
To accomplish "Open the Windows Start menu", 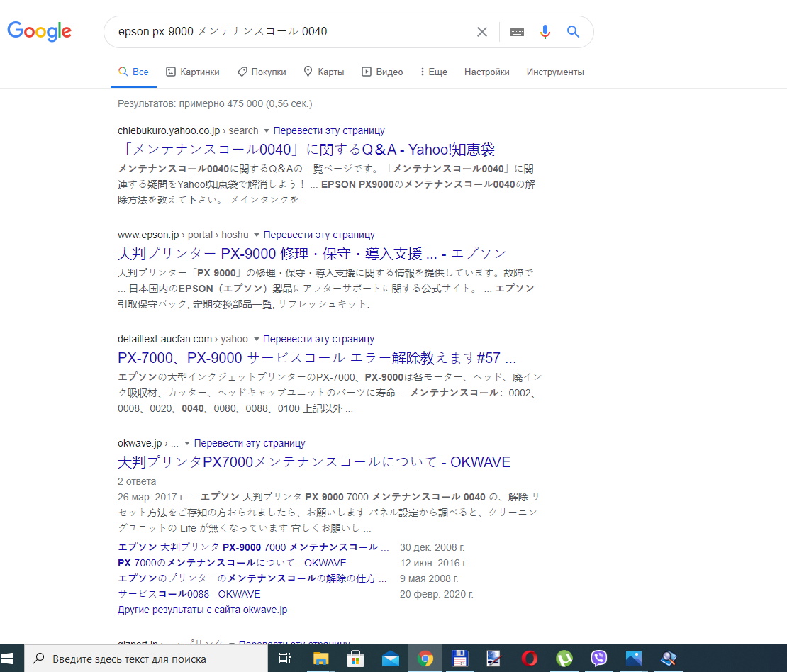I will [x=7, y=659].
